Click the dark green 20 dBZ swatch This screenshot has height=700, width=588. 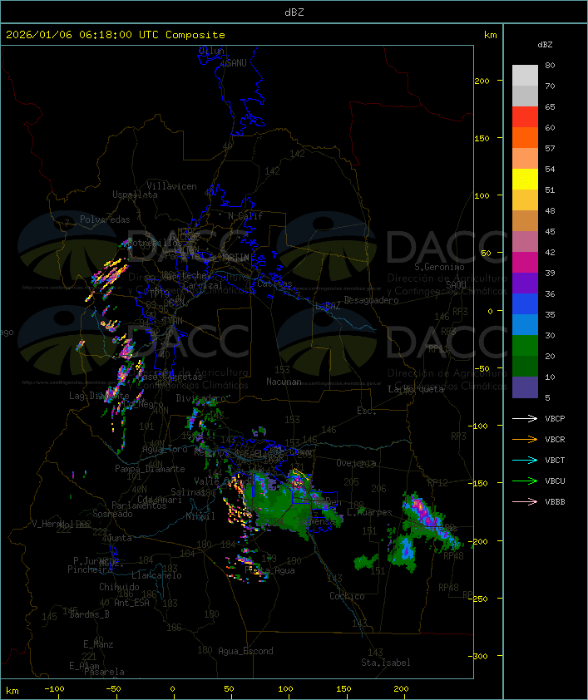point(525,367)
